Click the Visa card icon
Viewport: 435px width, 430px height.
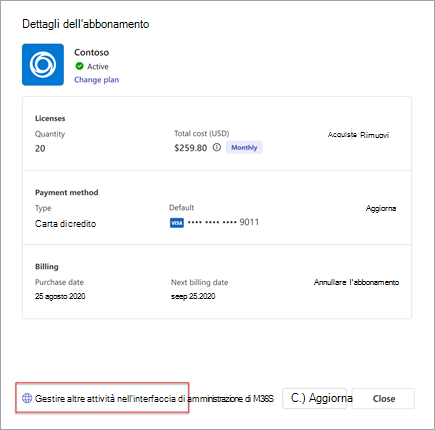click(177, 223)
